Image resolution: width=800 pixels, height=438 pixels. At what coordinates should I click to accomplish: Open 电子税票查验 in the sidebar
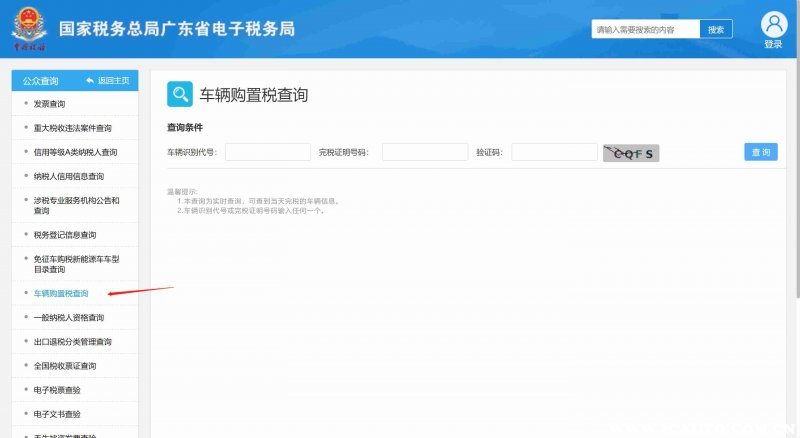point(57,390)
